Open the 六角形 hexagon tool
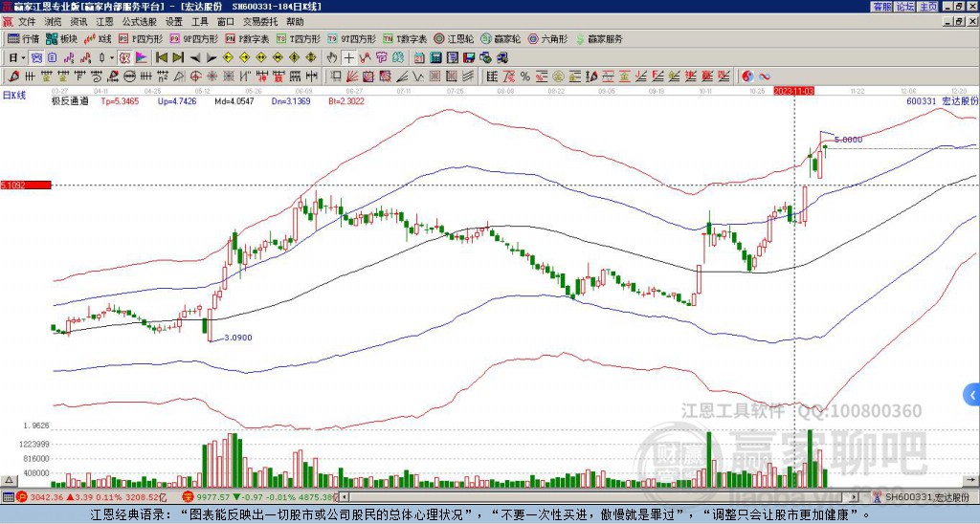980x524 pixels. (x=548, y=38)
